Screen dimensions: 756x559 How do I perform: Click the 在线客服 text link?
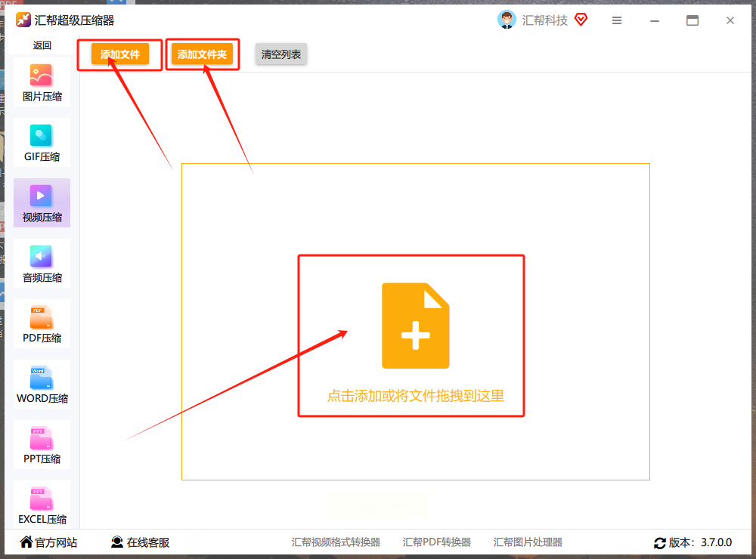coord(148,542)
